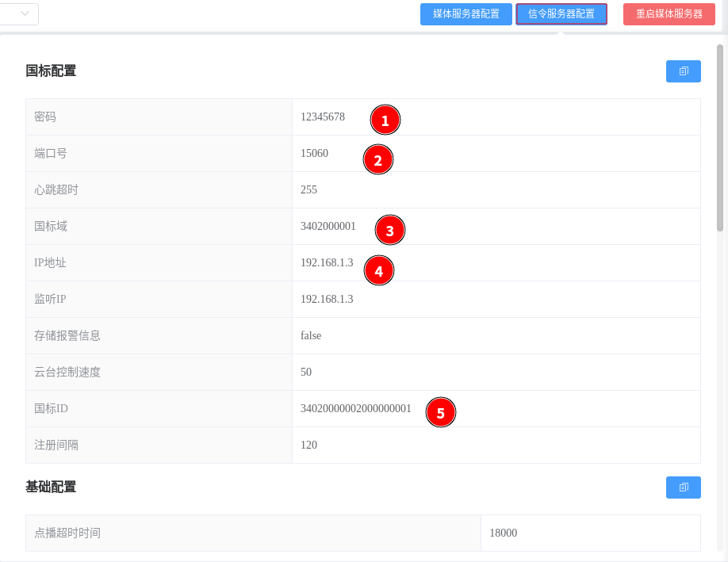Copy the 国标配置 section using its copy icon
728x562 pixels.
(683, 71)
